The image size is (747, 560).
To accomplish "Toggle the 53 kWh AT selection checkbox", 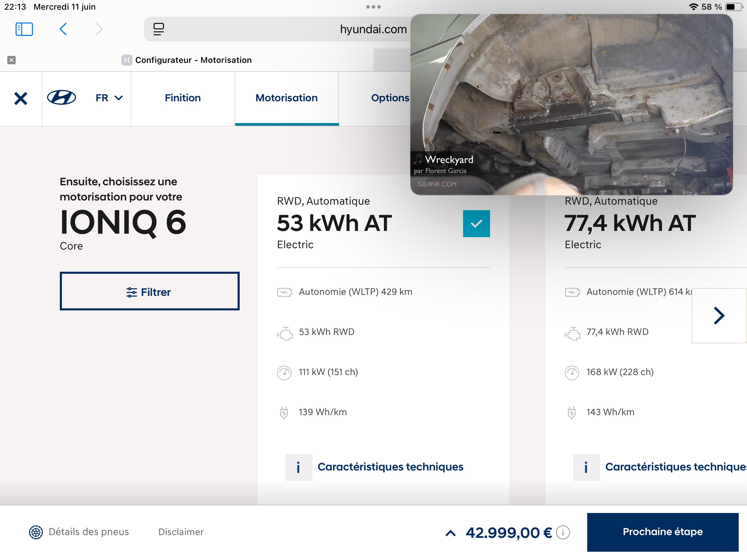I will point(476,223).
